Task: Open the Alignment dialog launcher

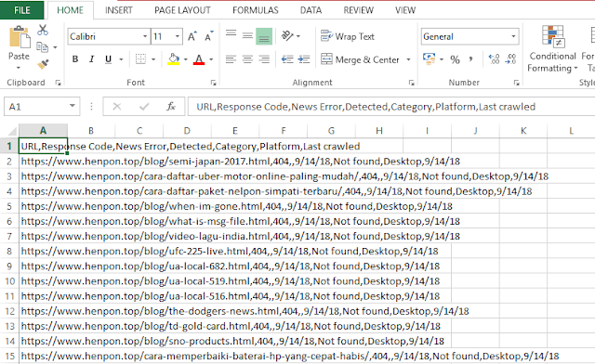Action: (x=411, y=83)
